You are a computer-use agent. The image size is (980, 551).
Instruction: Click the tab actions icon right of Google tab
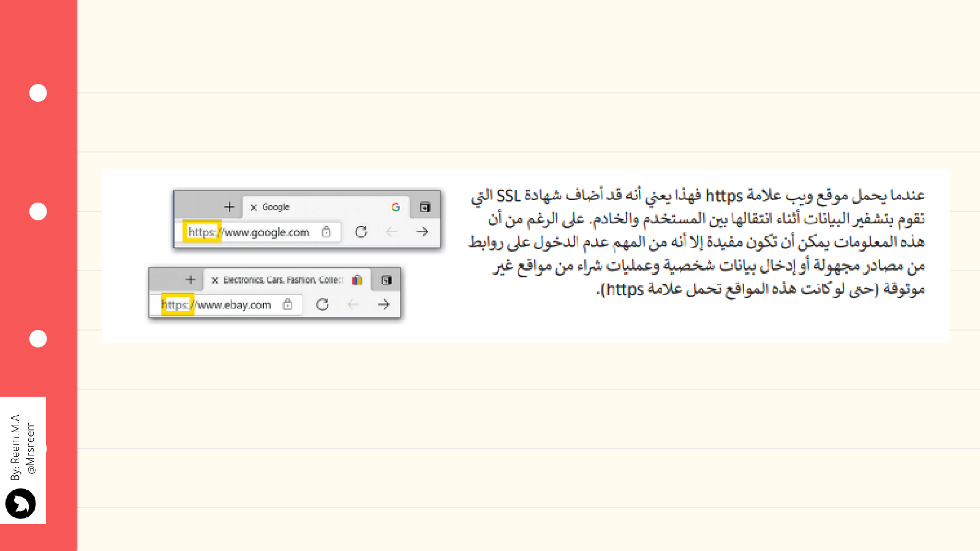425,207
